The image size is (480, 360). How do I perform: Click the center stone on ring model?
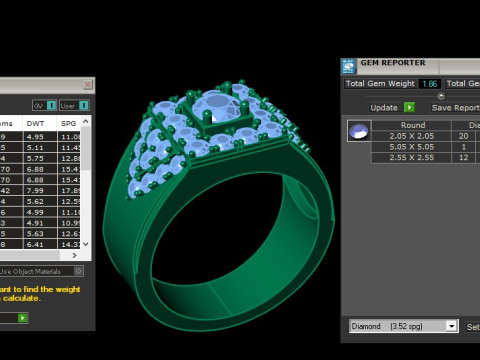click(x=218, y=107)
